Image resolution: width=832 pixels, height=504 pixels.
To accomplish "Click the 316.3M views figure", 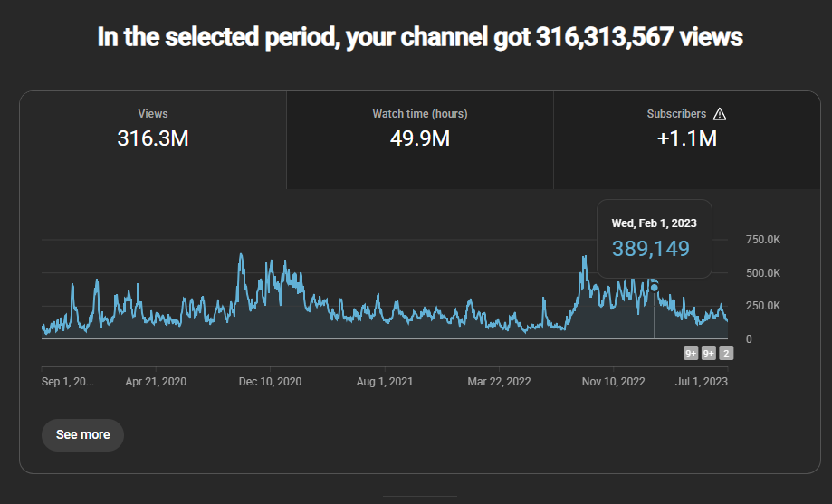I will (x=153, y=138).
